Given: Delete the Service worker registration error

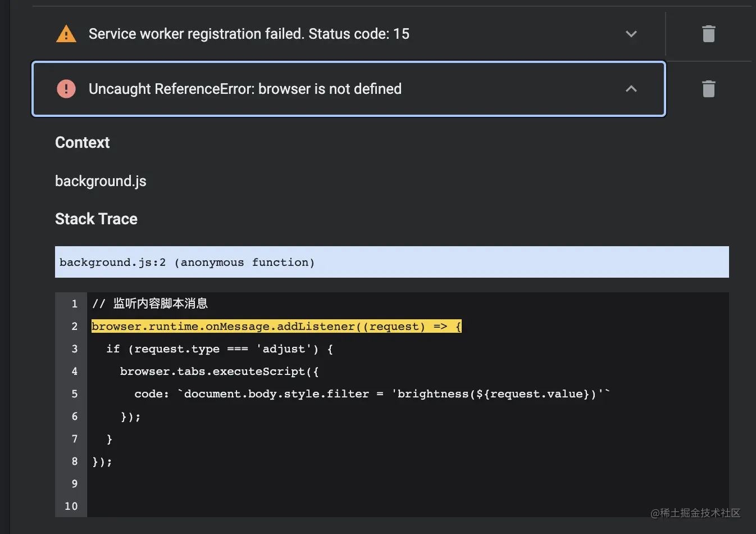Looking at the screenshot, I should coord(708,34).
